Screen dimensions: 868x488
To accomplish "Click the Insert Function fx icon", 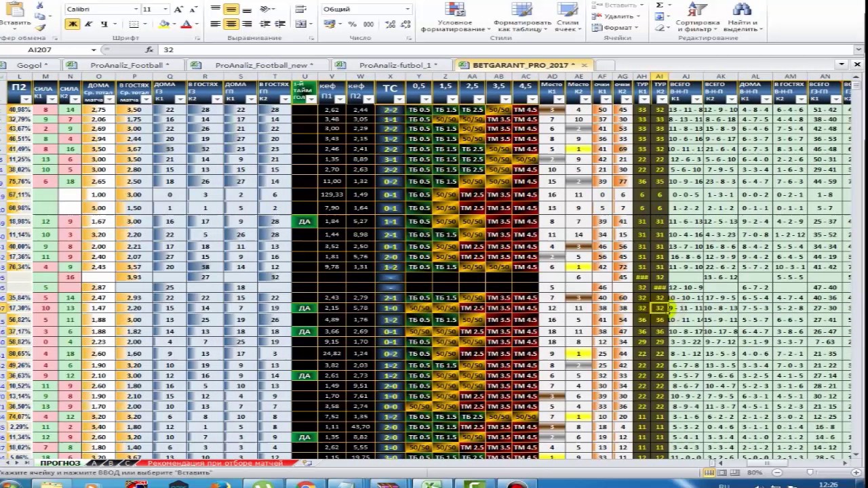I will point(149,50).
